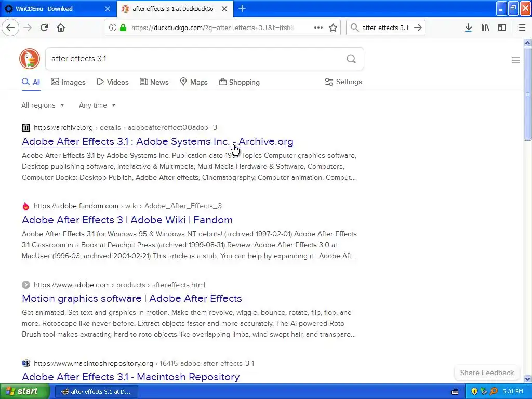532x399 pixels.
Task: Open Adobe After Effects 3.1 Archive.org result
Action: coord(157,141)
